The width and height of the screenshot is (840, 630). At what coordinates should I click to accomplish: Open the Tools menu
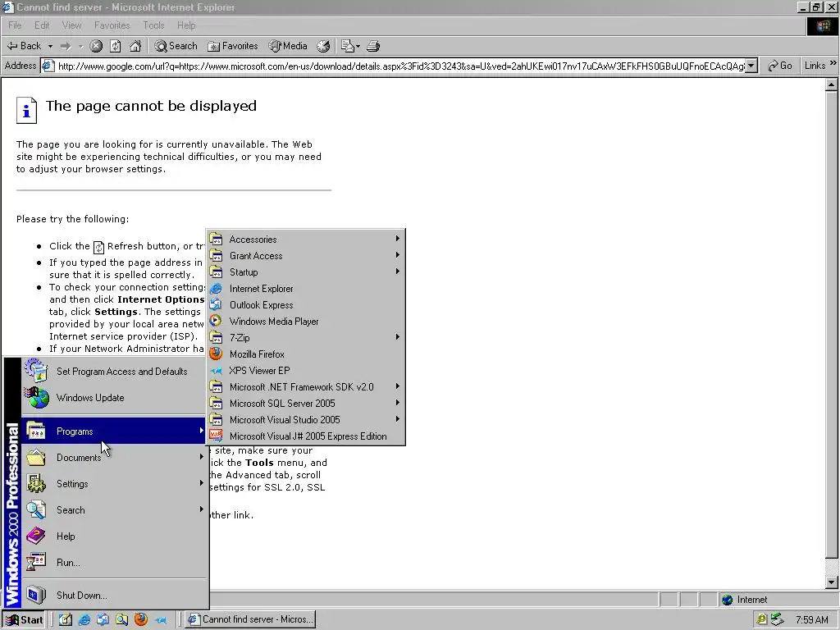153,25
